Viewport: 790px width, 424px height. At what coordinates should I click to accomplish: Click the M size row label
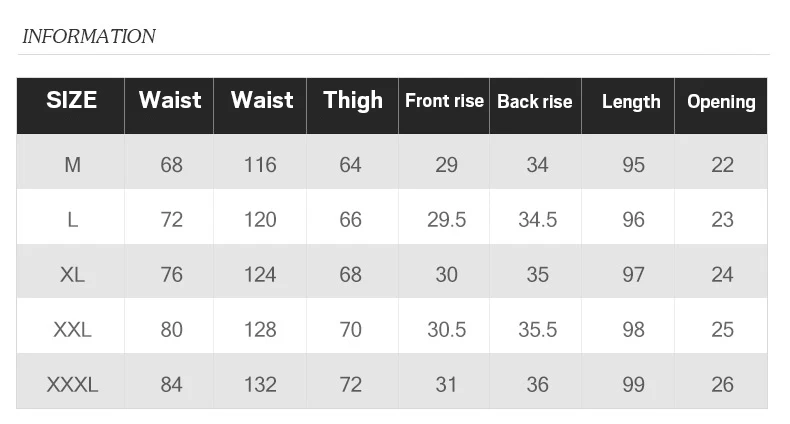73,165
